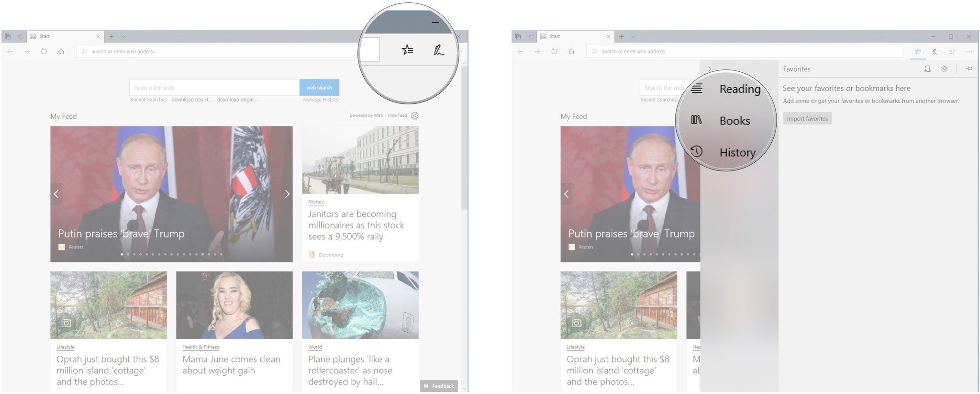Go back in the right browser window
The image size is (980, 394).
pos(520,51)
